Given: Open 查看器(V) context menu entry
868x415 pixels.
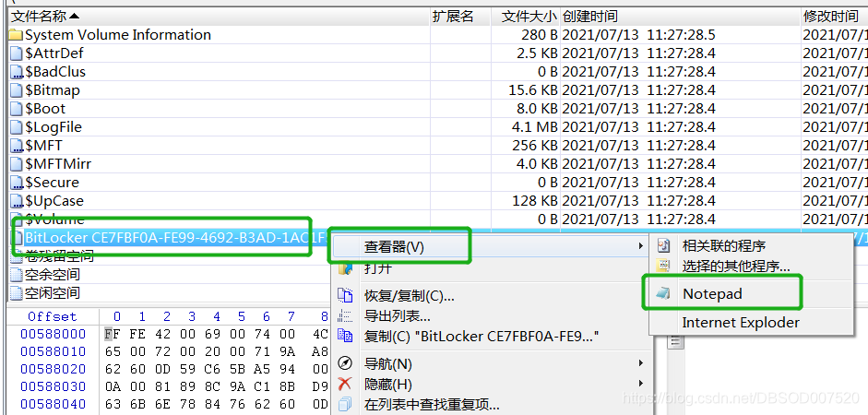Looking at the screenshot, I should tap(492, 247).
